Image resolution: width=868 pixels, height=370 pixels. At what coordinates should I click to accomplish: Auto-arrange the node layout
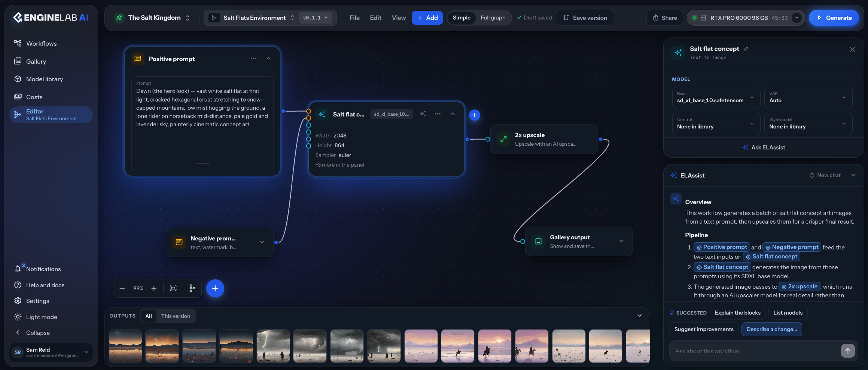(192, 288)
